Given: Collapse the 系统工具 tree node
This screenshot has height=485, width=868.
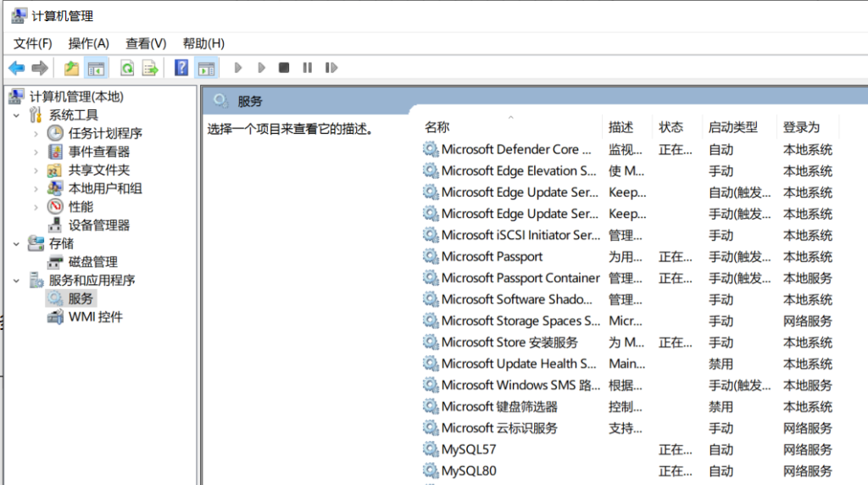Looking at the screenshot, I should (x=17, y=115).
